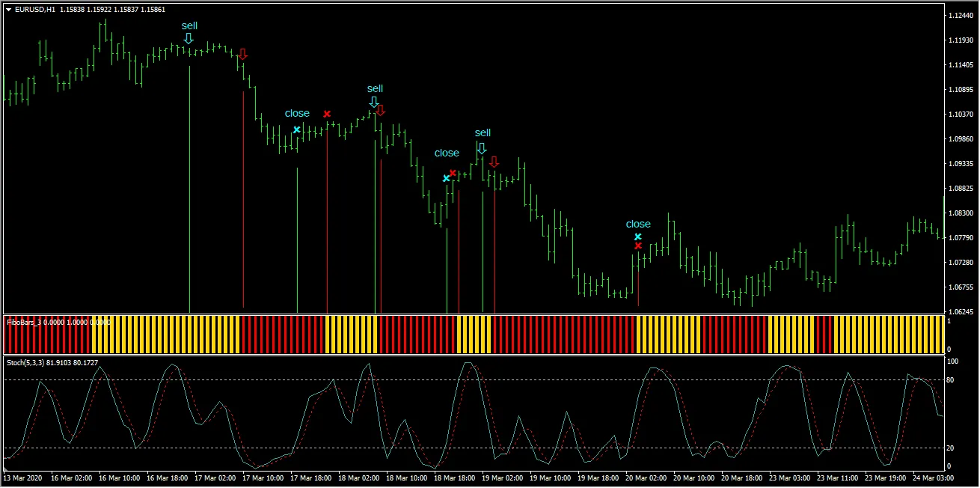The height and width of the screenshot is (488, 980).
Task: Select the red exit arrow beside first sell signal
Action: 243,54
